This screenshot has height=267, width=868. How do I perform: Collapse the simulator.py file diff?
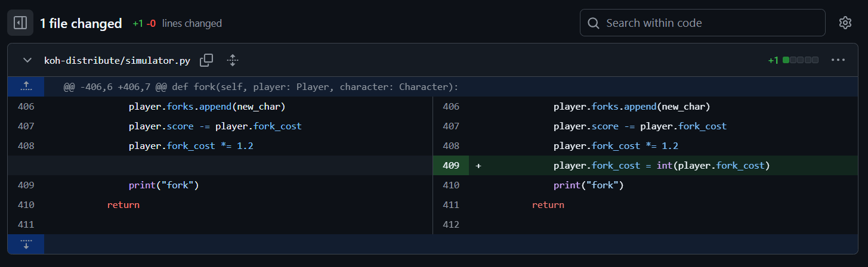coord(27,60)
